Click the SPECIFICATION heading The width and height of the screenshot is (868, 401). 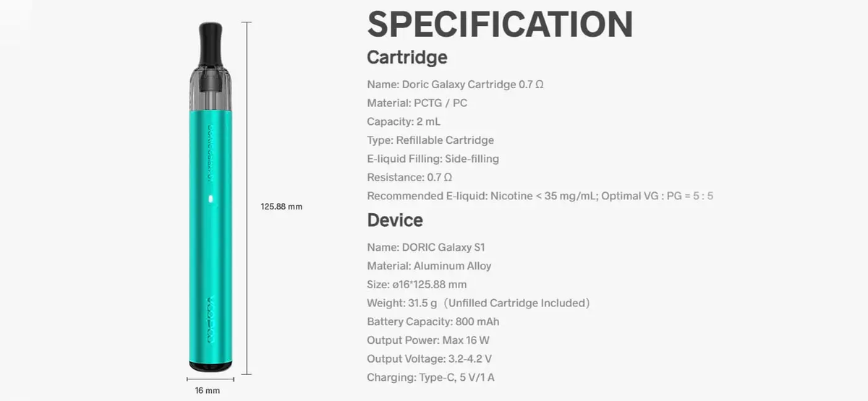click(x=500, y=25)
